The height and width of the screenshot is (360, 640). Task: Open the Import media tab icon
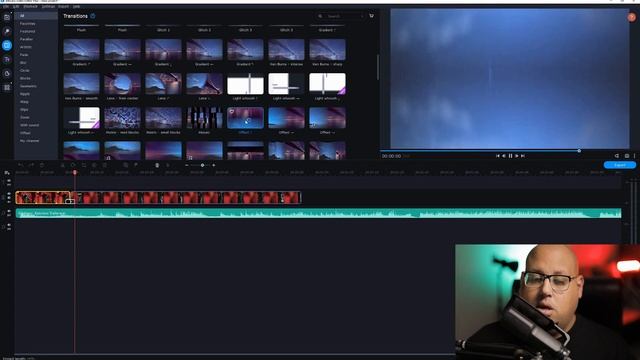7,17
